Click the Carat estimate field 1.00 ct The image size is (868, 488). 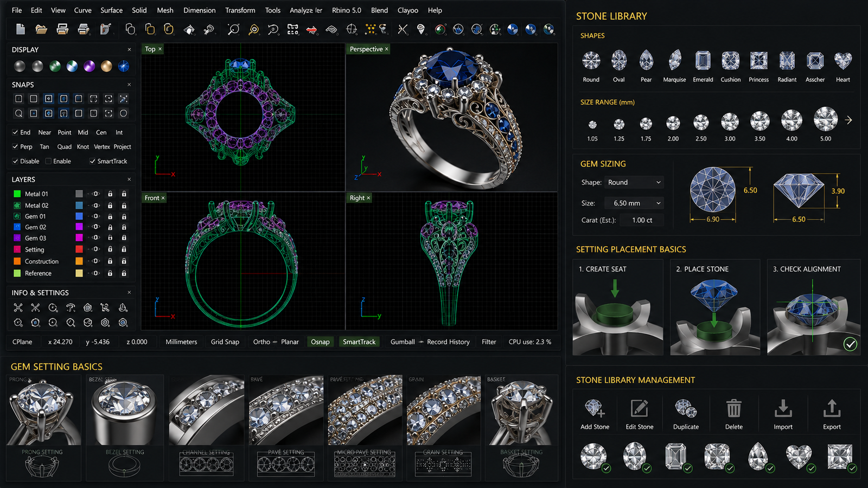click(x=642, y=220)
